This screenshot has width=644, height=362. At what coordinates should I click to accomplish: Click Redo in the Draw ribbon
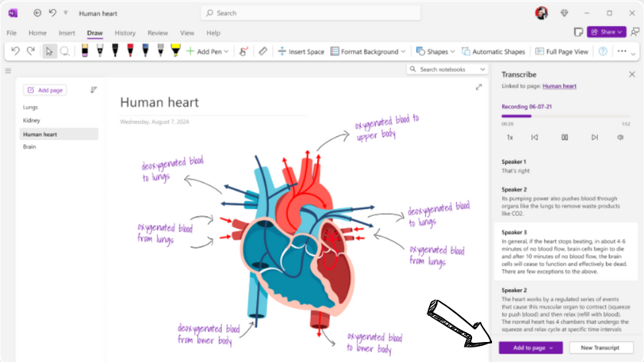click(31, 51)
